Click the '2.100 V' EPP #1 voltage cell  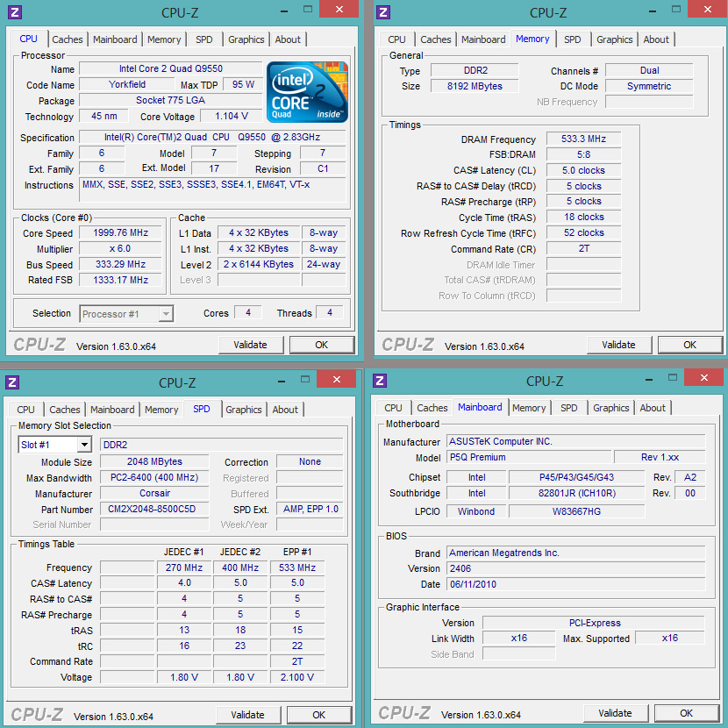[x=297, y=677]
